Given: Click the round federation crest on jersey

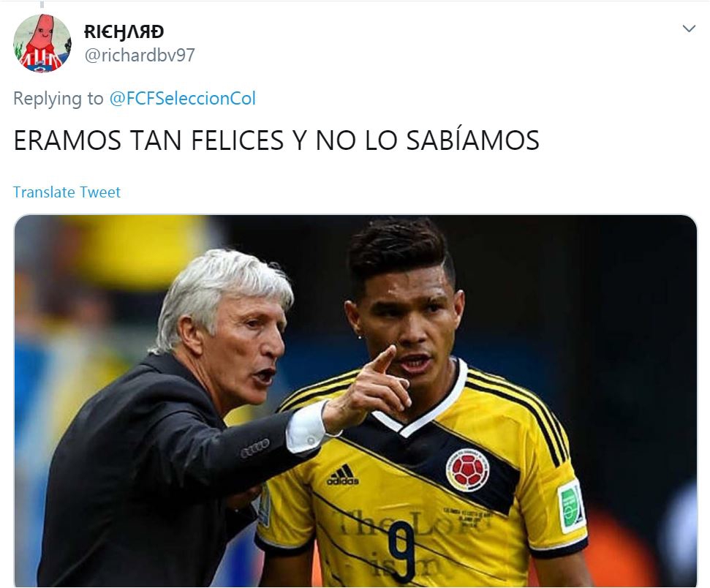Looking at the screenshot, I should 467,471.
